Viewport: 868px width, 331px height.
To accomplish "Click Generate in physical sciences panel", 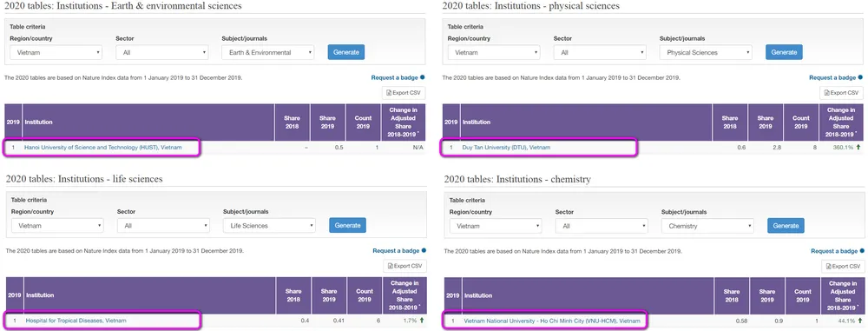I will [784, 52].
